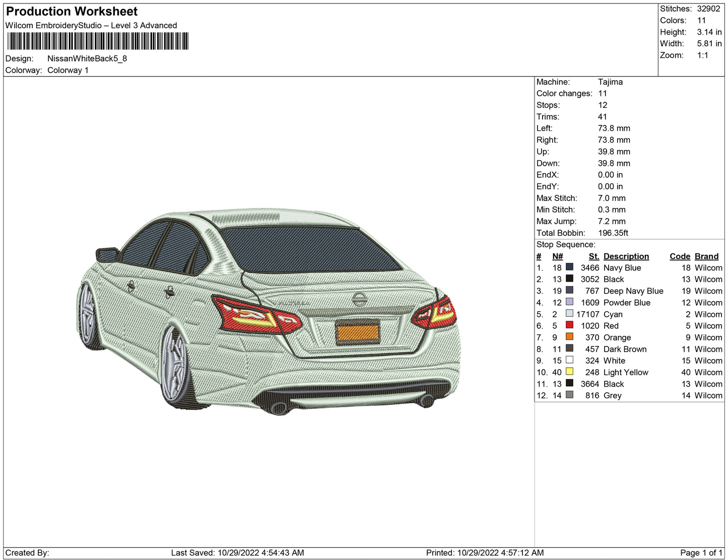Select the St. stitch count column header
This screenshot has width=728, height=560.
point(593,256)
